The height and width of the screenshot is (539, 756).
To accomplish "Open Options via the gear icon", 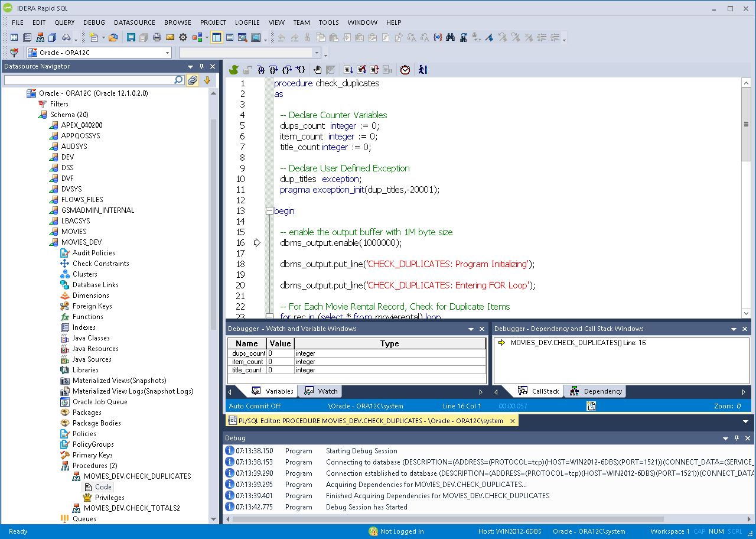I will 183,37.
